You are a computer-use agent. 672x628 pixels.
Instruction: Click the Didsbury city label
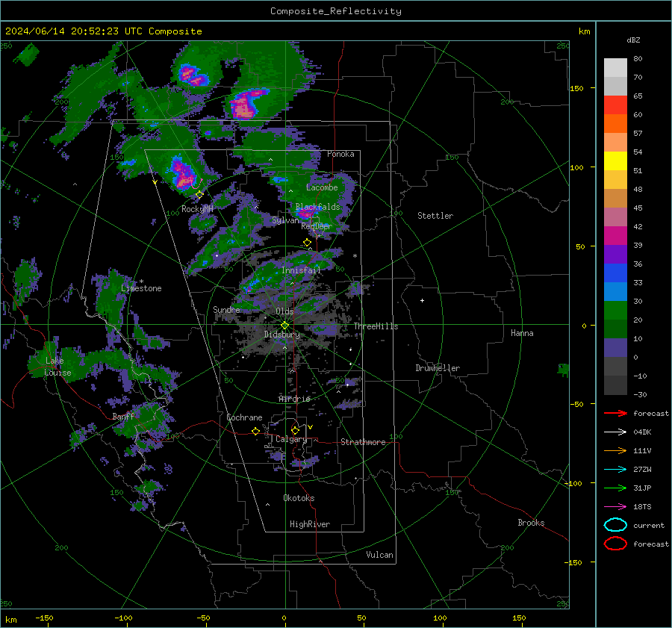click(282, 335)
